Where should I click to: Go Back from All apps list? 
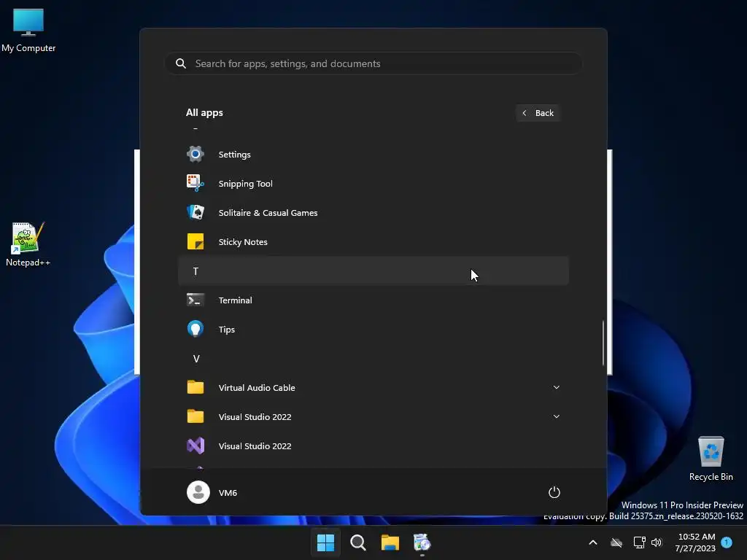(x=538, y=113)
